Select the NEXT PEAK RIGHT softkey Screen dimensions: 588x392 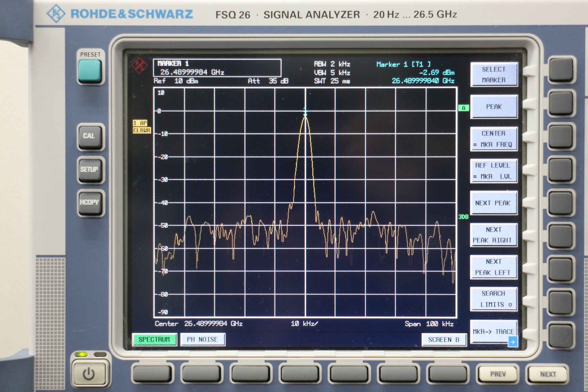point(494,235)
